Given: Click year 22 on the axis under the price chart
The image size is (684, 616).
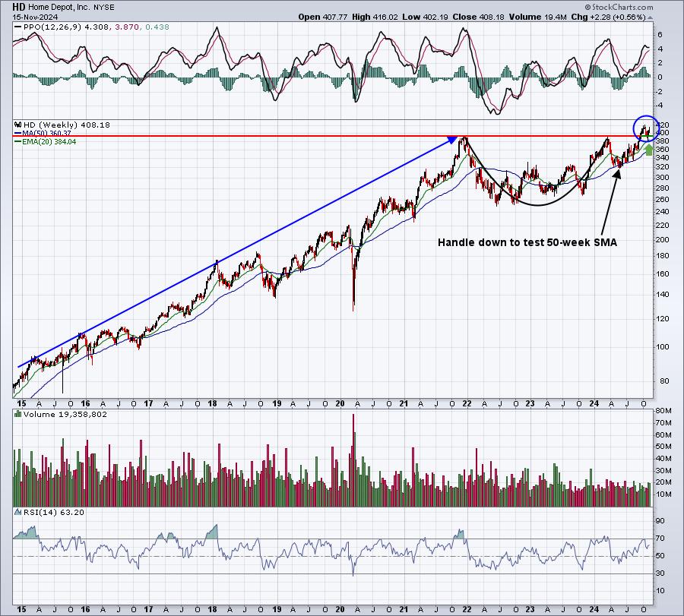Looking at the screenshot, I should (x=467, y=403).
